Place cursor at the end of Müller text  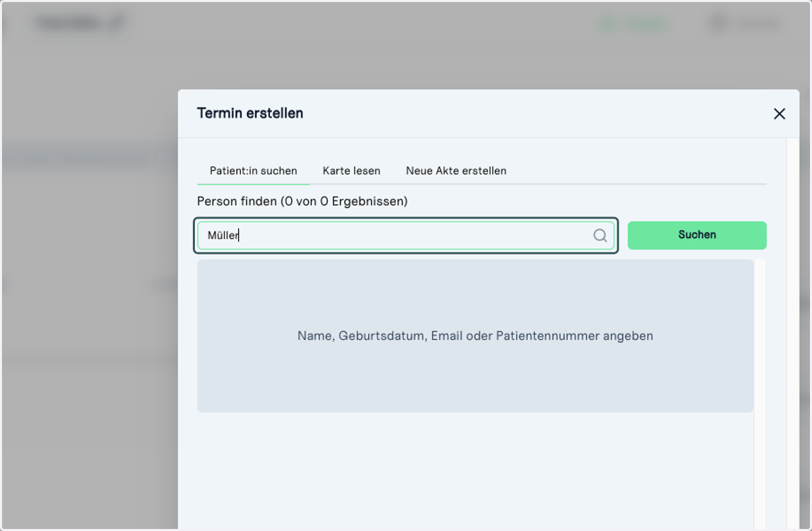[240, 235]
